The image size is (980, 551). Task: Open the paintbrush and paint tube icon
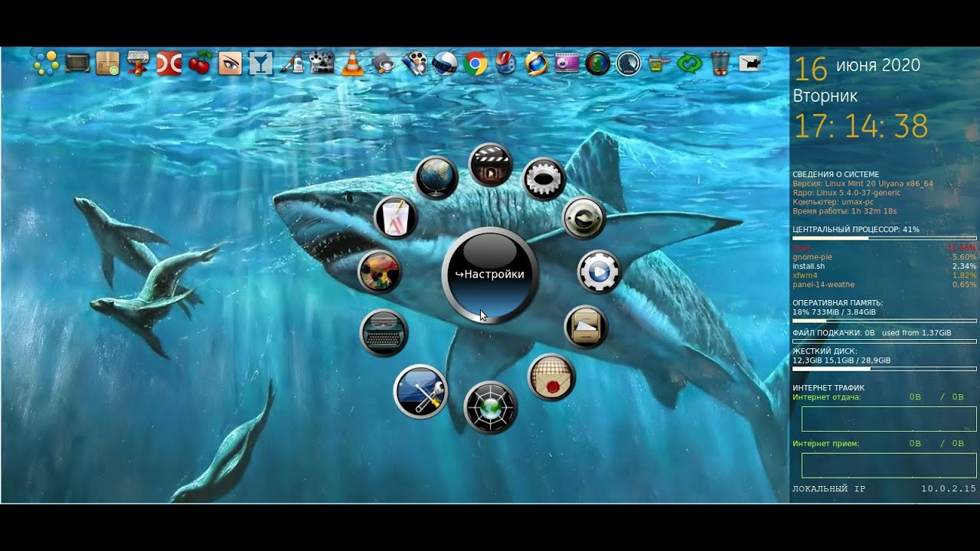tap(291, 63)
